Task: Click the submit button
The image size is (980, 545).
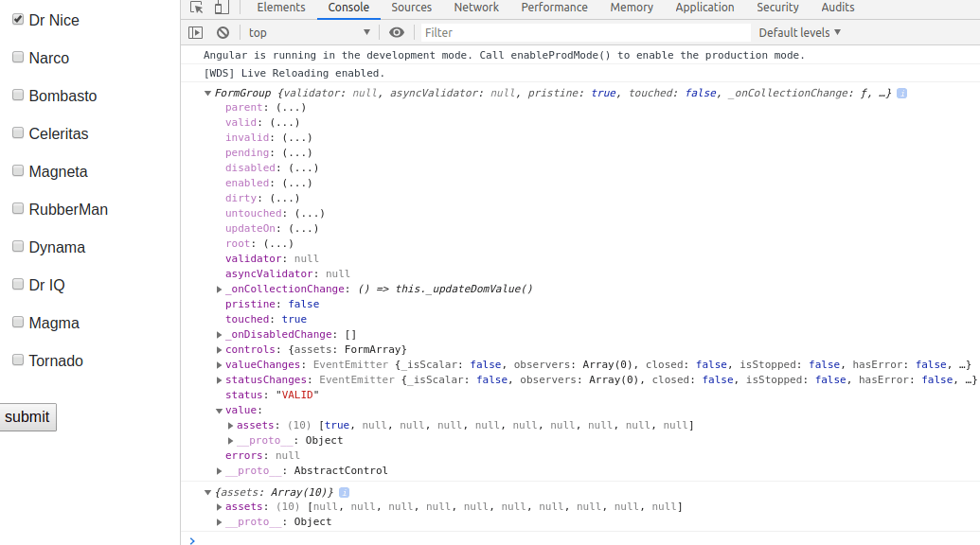Action: (x=27, y=416)
